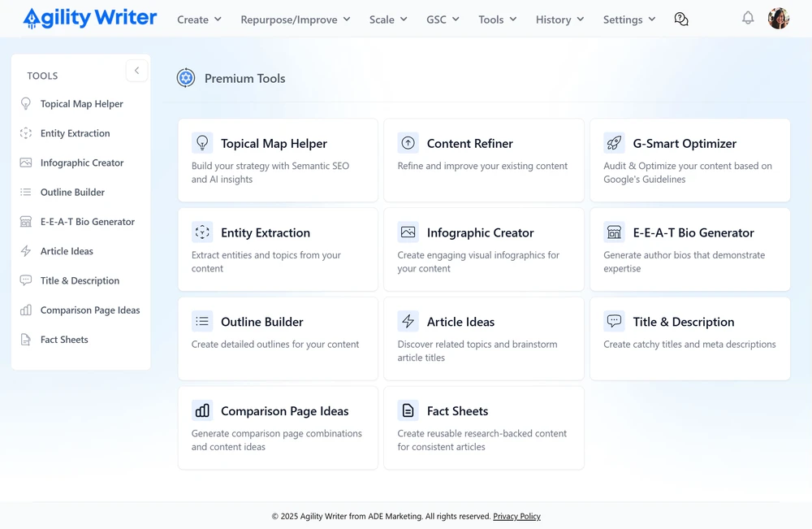Click the sidebar Outline Builder list icon
This screenshot has width=812, height=529.
25,193
